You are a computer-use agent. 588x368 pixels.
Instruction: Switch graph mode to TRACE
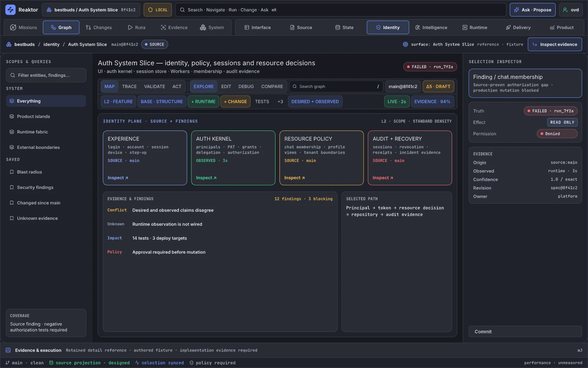(x=129, y=87)
